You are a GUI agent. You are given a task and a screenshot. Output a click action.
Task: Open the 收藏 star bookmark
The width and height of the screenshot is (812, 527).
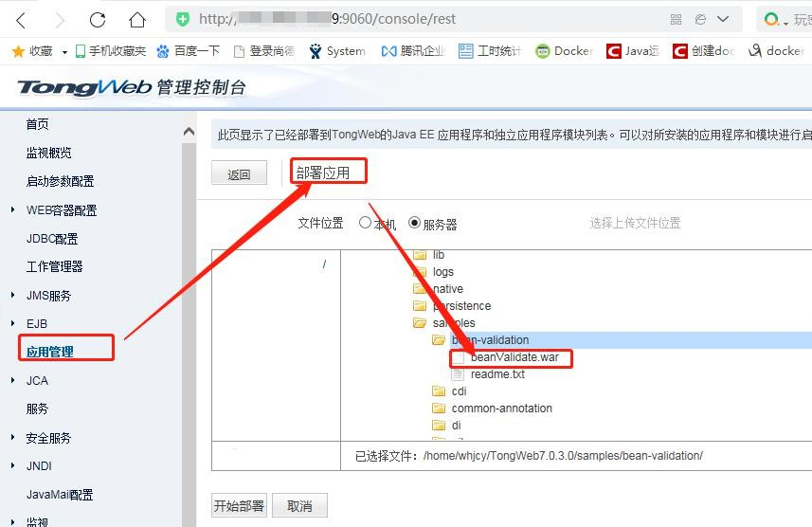click(32, 51)
